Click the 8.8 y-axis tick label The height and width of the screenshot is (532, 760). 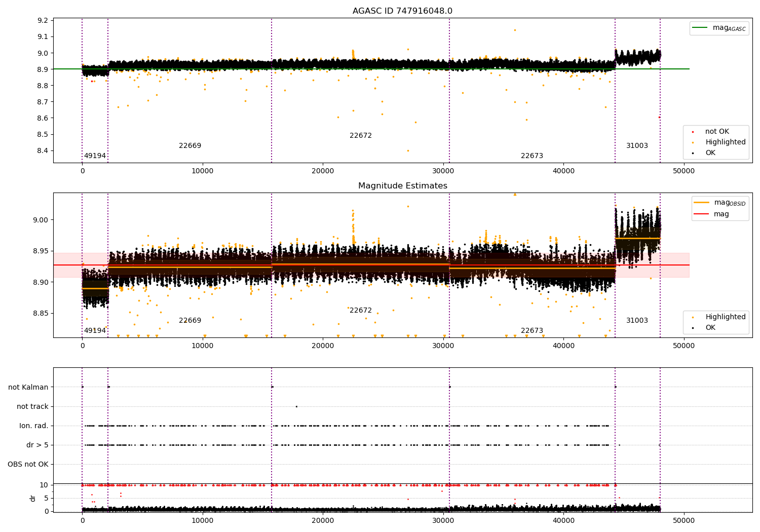tap(43, 86)
